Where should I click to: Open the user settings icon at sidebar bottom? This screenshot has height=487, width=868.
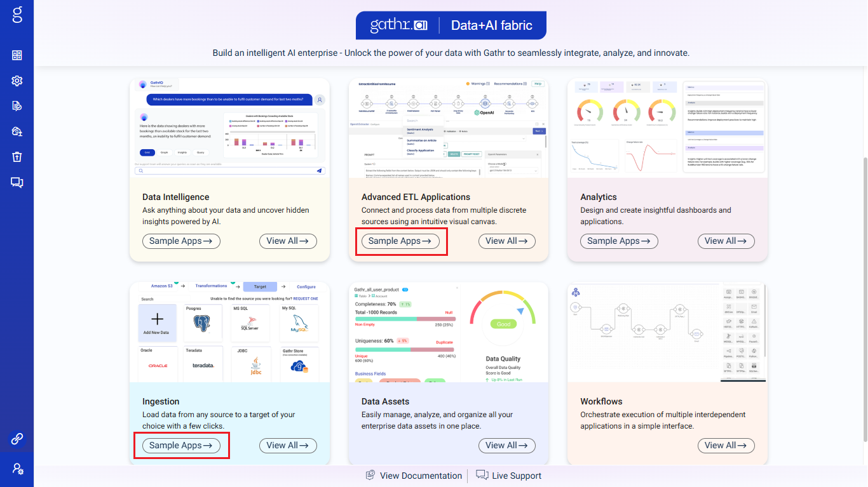coord(17,469)
